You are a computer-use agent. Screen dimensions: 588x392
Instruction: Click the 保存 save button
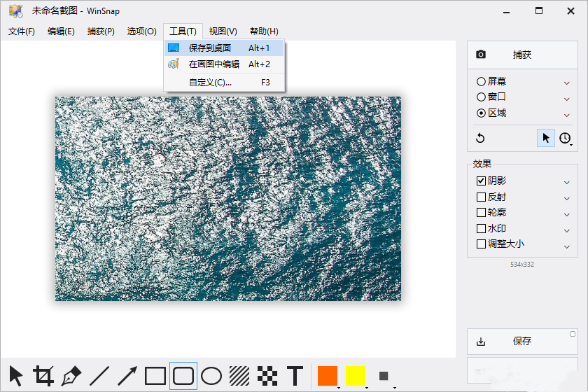(x=522, y=342)
